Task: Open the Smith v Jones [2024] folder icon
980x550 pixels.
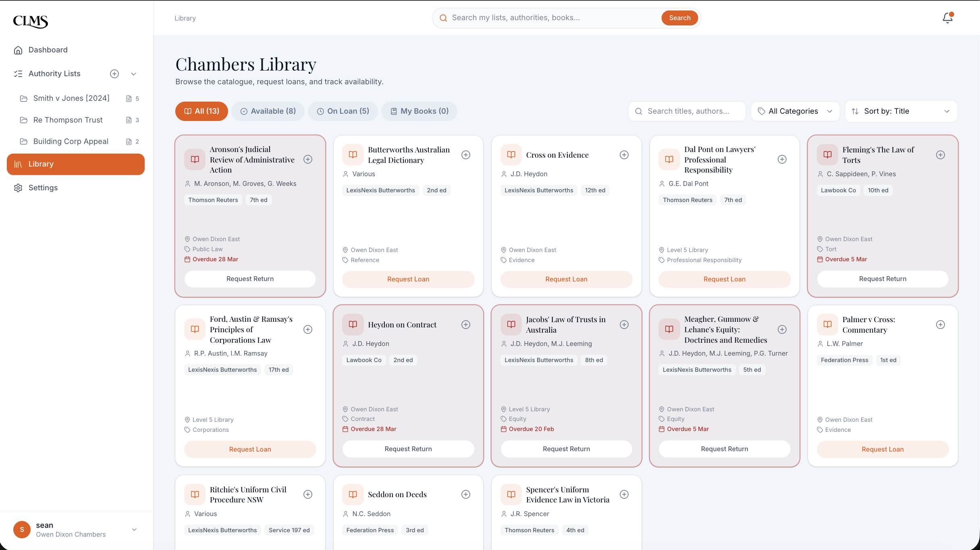Action: 23,98
